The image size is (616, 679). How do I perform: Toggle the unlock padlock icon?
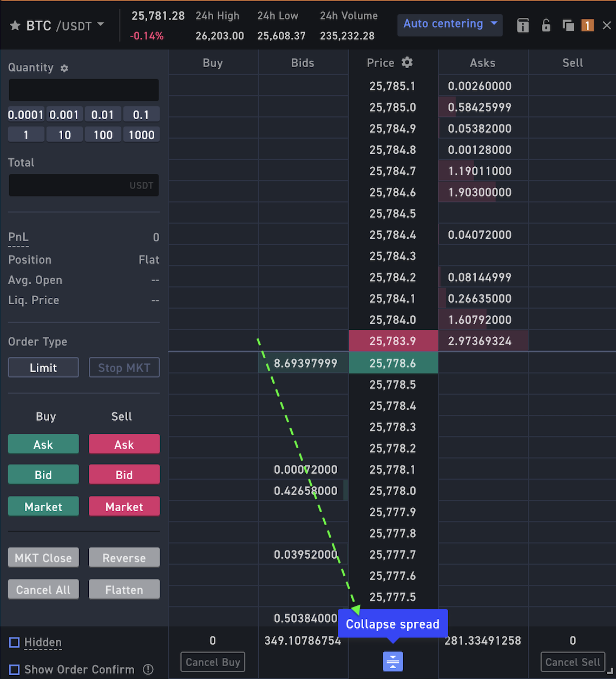click(546, 25)
